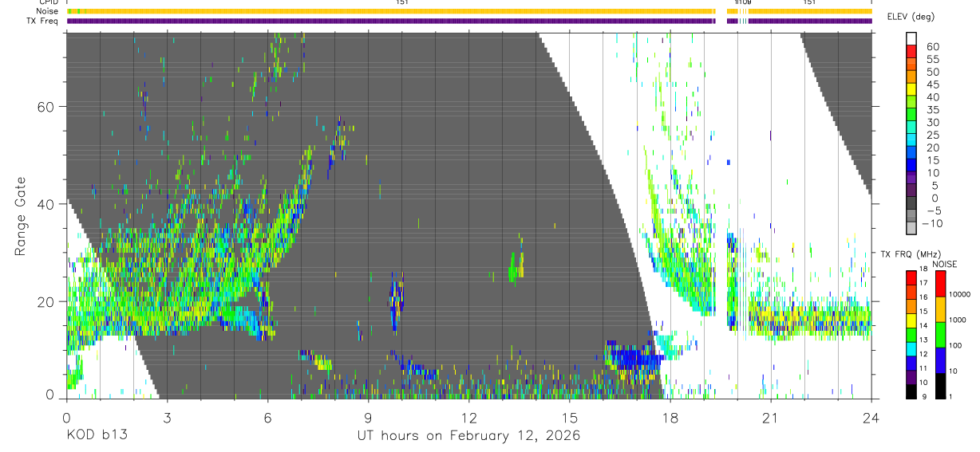Click the white top segment of the ELEV color bar
The height and width of the screenshot is (452, 980).
pyautogui.click(x=911, y=39)
